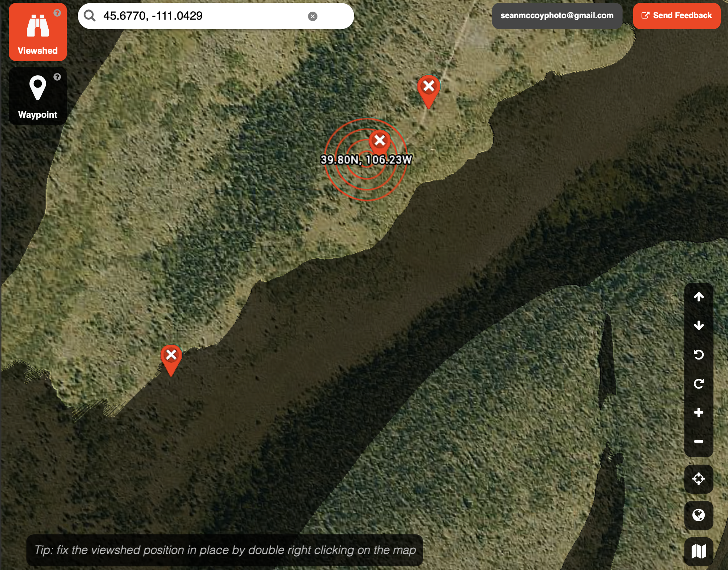Viewport: 728px width, 570px height.
Task: Open the Viewshed help question mark
Action: [57, 13]
